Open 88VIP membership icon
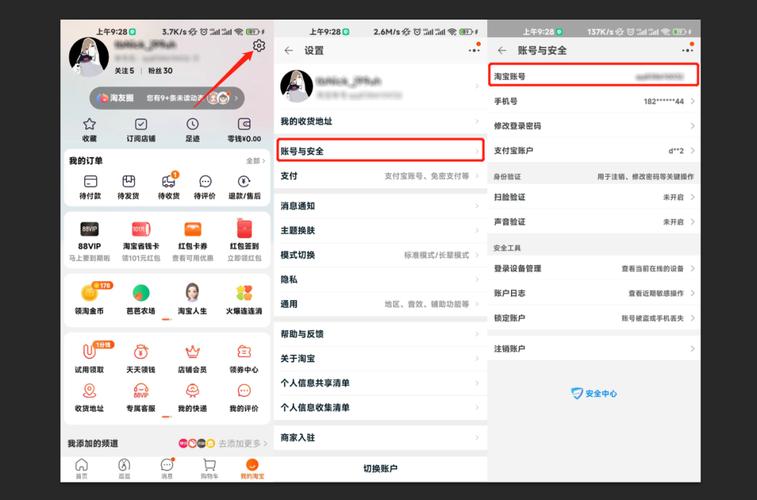 [x=89, y=229]
